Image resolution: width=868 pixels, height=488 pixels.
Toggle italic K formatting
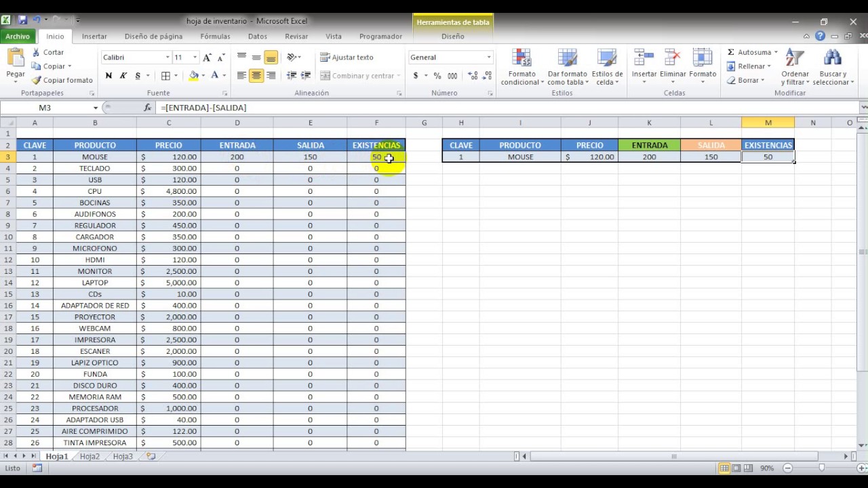[123, 76]
